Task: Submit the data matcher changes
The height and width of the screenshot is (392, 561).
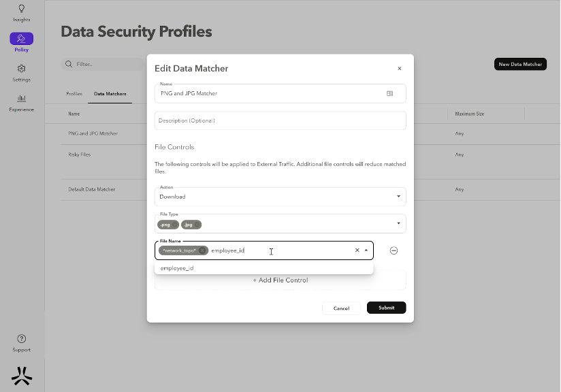Action: pos(387,308)
